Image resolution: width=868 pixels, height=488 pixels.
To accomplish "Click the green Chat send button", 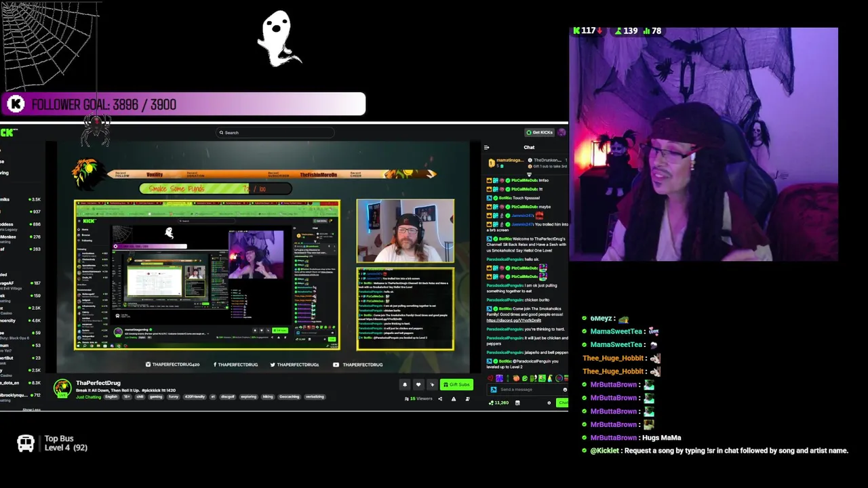I will point(563,403).
